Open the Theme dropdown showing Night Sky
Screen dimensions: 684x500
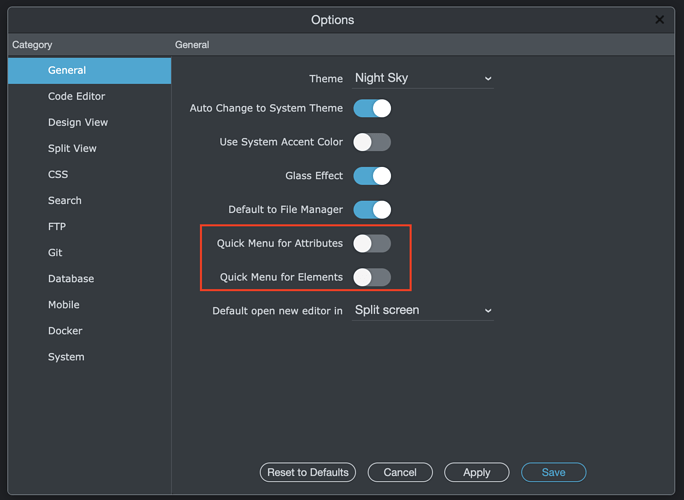[x=423, y=78]
